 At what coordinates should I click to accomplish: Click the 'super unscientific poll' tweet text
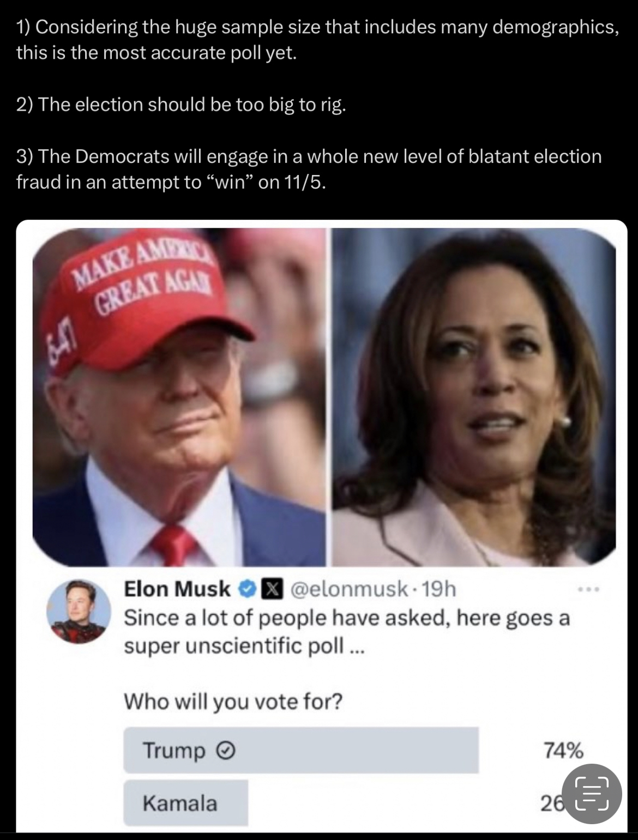pos(346,632)
